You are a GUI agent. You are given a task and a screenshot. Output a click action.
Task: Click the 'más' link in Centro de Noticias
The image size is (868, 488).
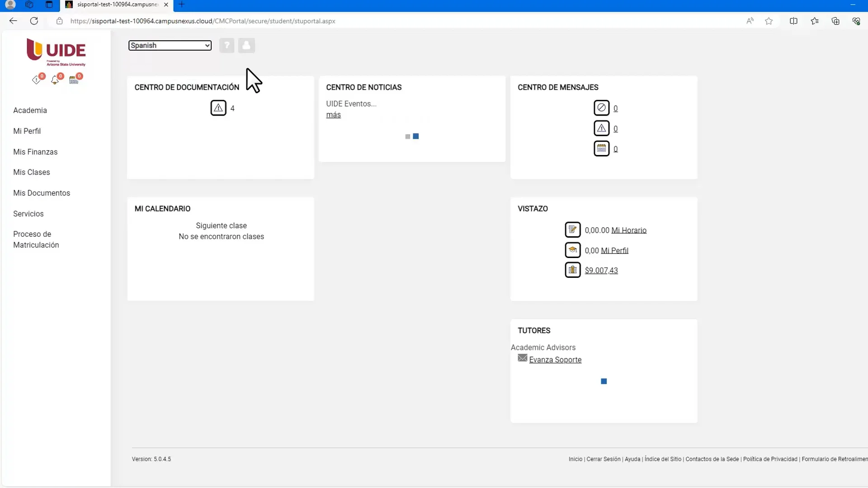pos(333,115)
